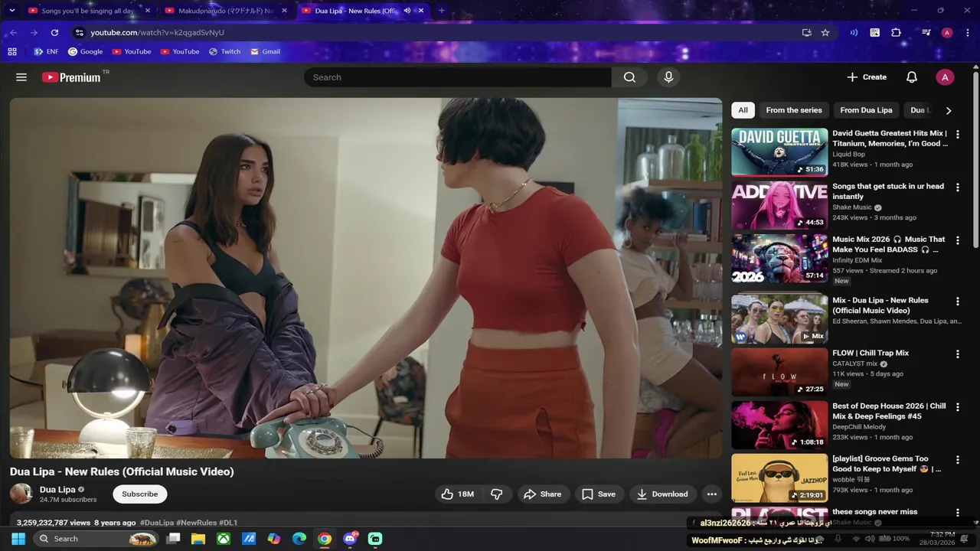This screenshot has width=980, height=551.
Task: View site information icon in address bar
Action: [79, 33]
